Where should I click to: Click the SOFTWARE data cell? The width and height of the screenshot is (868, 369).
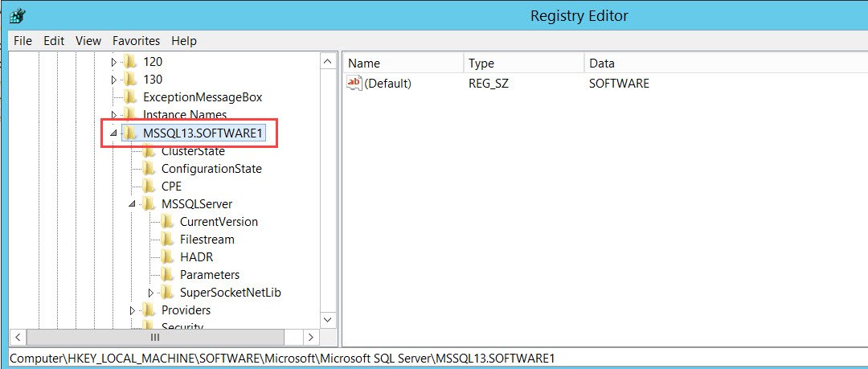coord(619,84)
